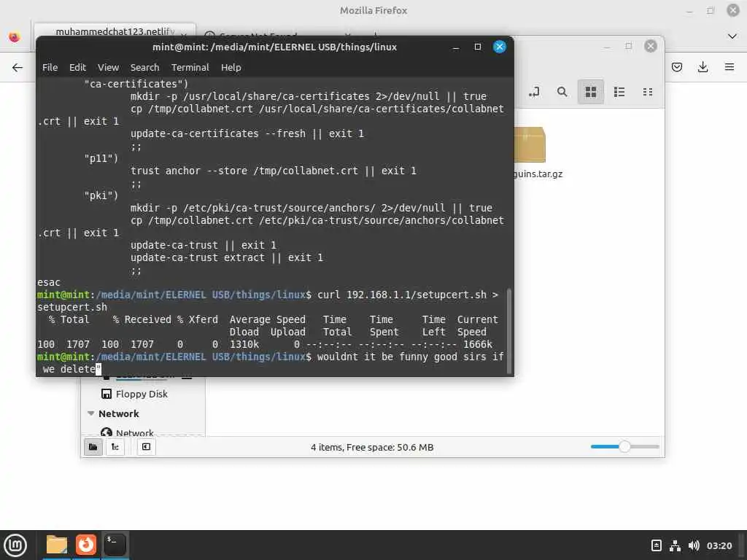
Task: Click the file manager search icon
Action: coord(562,92)
